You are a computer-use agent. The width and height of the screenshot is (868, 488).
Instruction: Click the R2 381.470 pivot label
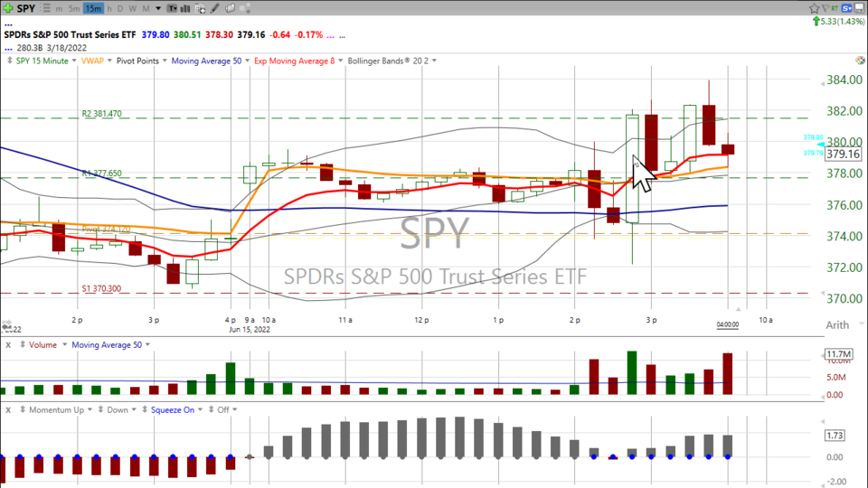(x=101, y=114)
